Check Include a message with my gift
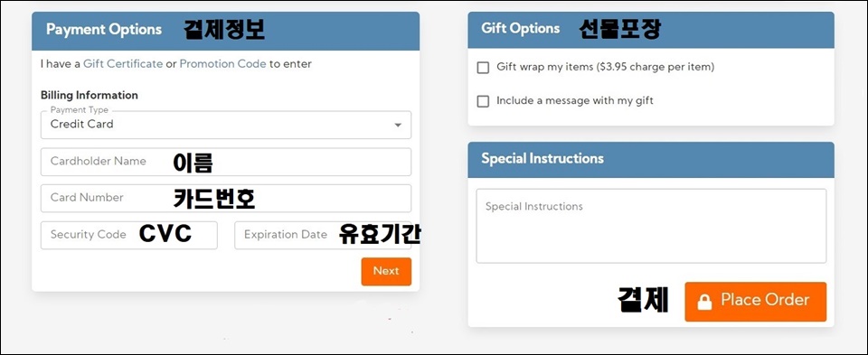868x355 pixels. (483, 101)
